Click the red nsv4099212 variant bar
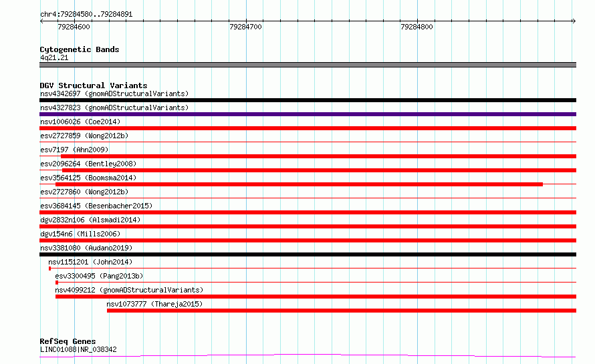This screenshot has width=595, height=364. click(x=316, y=297)
